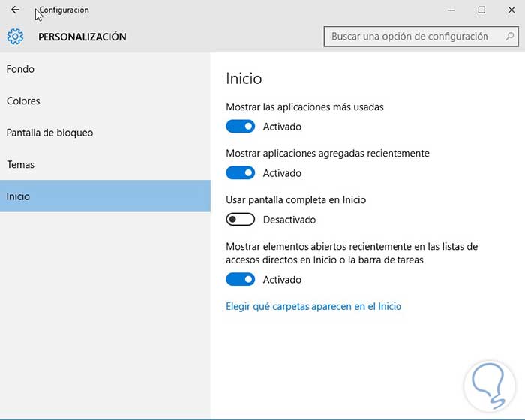Click the Inicio page title
525x420 pixels.
[x=244, y=78]
